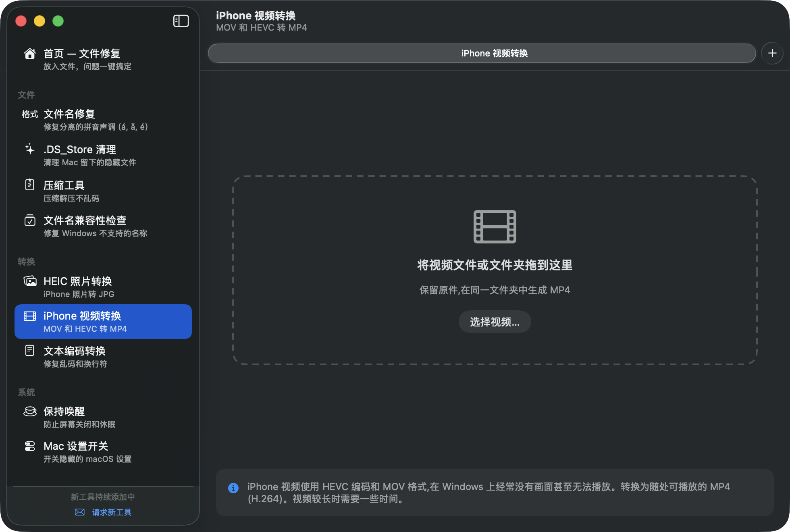Open 压缩工具 in sidebar
Viewport: 790px width, 532px height.
coord(103,191)
